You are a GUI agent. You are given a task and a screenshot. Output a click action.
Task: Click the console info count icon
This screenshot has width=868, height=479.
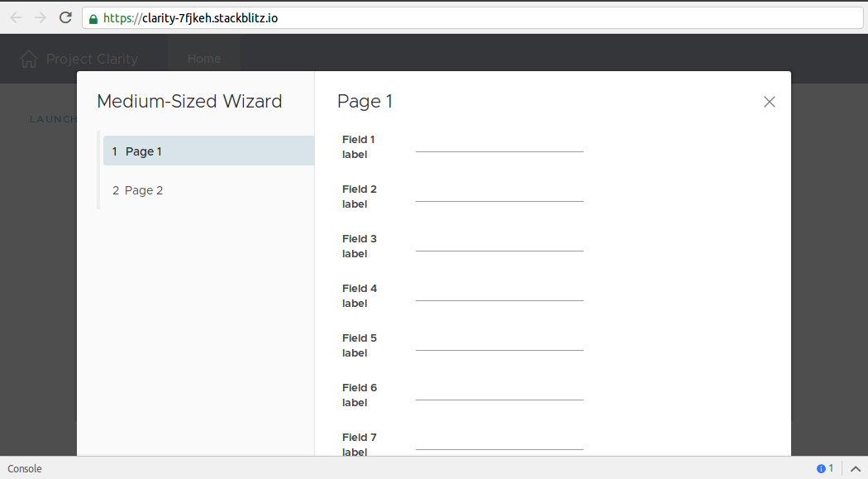[x=821, y=468]
